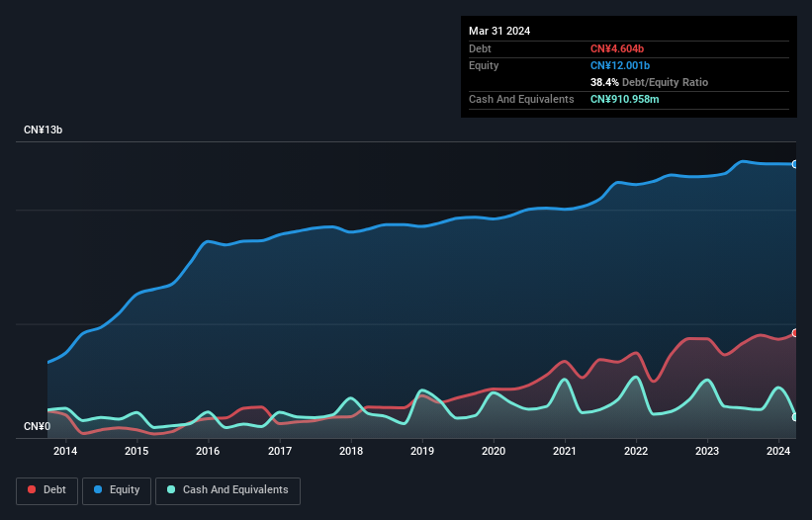This screenshot has width=812, height=520.
Task: Click the Debt row label in tooltip
Action: coord(480,48)
